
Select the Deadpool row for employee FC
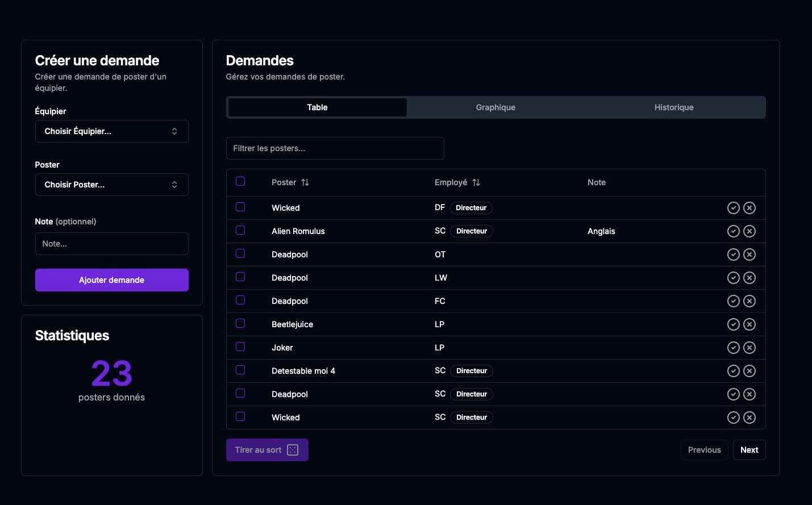[240, 300]
